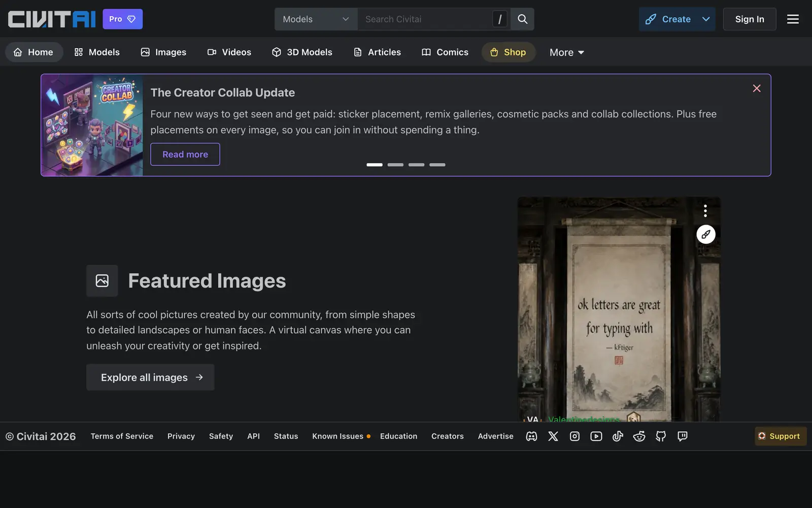Click the Read more button in the banner
The width and height of the screenshot is (812, 508).
[185, 154]
